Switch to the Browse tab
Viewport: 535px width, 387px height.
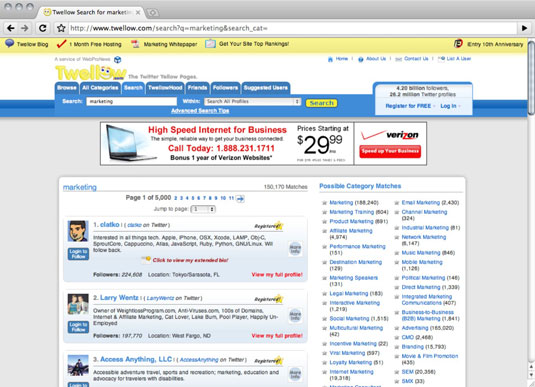tap(67, 88)
